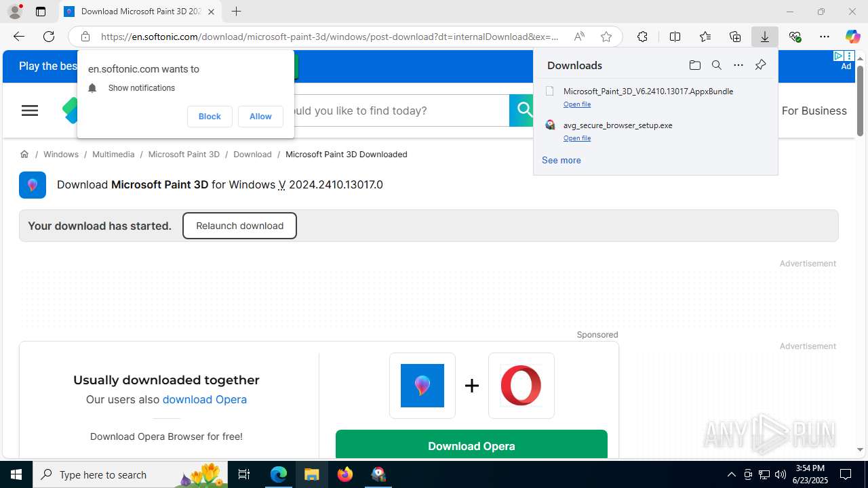Show hidden tray icons chevron
Screen dimensions: 868x488
731,474
